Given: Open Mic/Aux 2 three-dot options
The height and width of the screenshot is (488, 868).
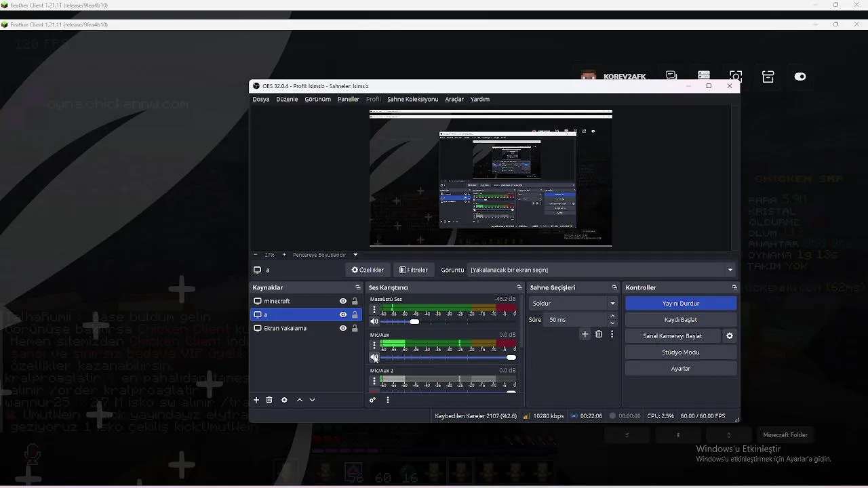Looking at the screenshot, I should tap(374, 382).
